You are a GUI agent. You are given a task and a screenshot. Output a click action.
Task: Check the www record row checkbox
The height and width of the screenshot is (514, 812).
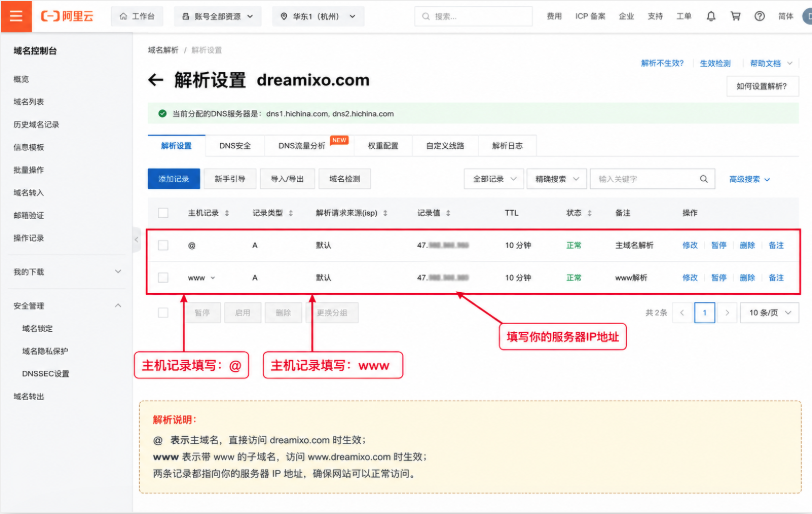[163, 278]
